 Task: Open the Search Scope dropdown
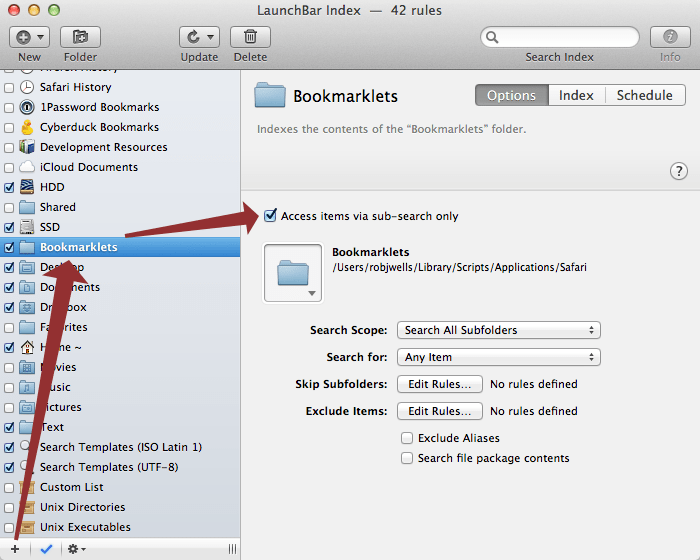(499, 330)
